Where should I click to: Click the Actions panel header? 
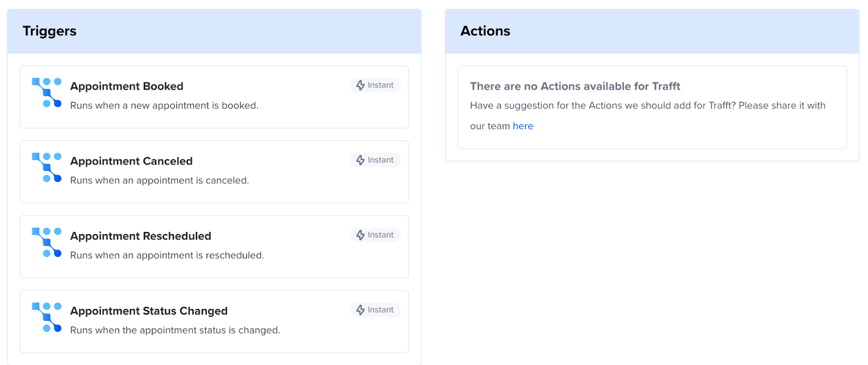[485, 31]
